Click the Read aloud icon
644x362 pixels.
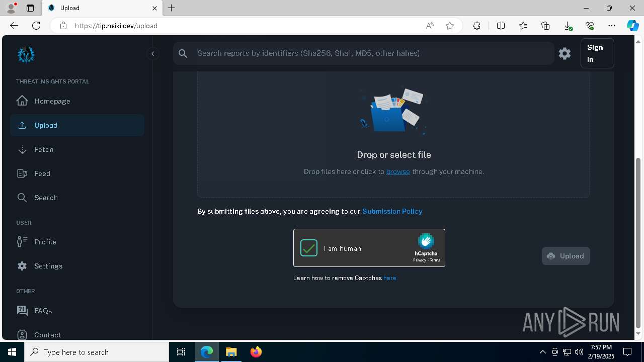[430, 26]
